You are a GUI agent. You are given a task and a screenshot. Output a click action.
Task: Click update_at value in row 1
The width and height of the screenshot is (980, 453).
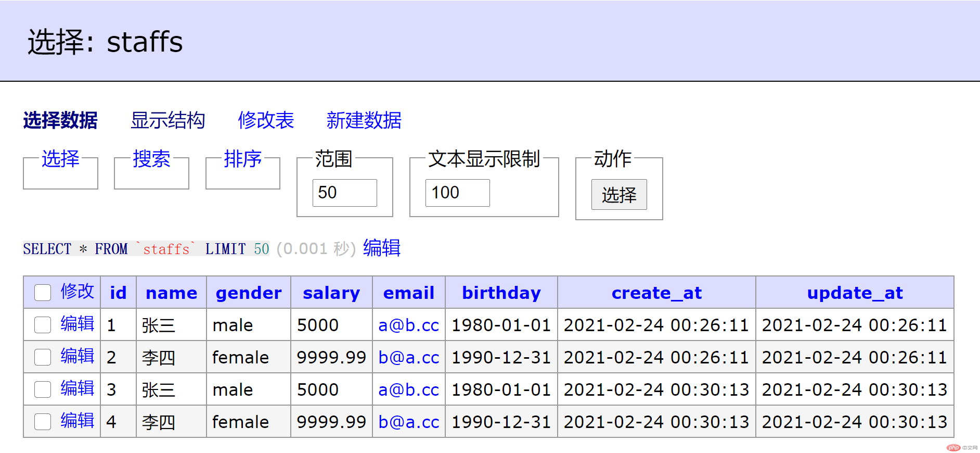click(x=855, y=325)
